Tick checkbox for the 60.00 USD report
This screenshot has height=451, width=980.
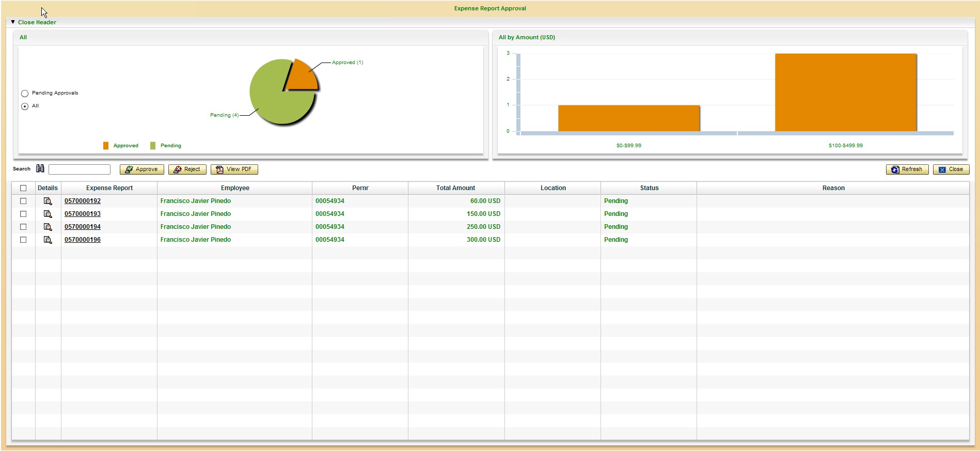(23, 201)
